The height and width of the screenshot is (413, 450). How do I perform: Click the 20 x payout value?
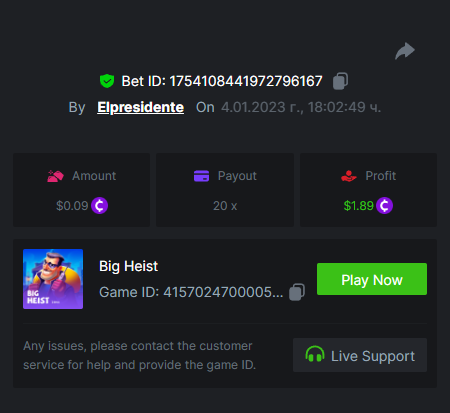coord(225,206)
